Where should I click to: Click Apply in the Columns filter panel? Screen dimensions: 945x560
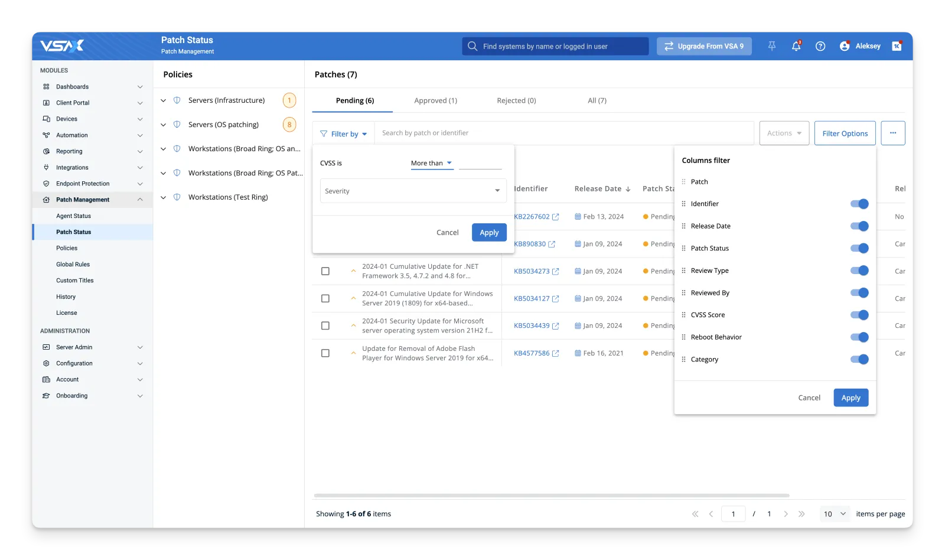[x=850, y=398]
